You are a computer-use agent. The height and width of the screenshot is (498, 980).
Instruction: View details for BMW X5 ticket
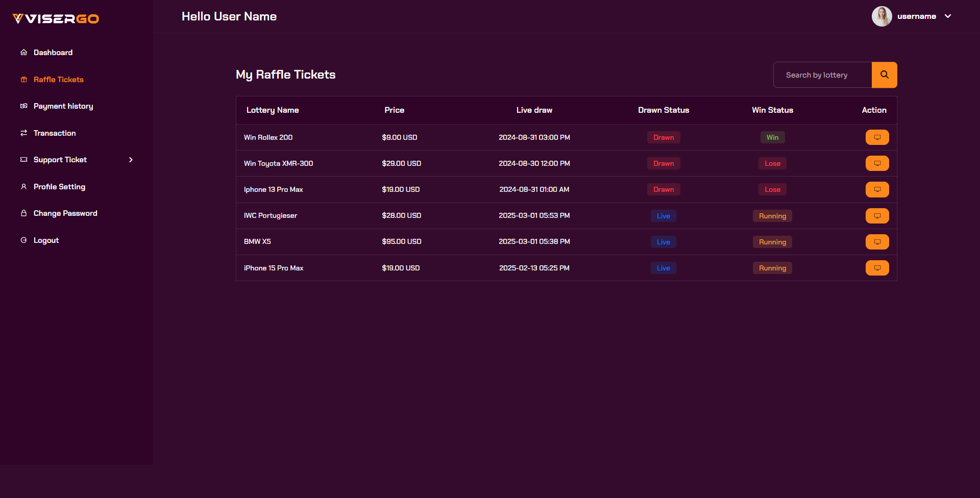(x=877, y=242)
